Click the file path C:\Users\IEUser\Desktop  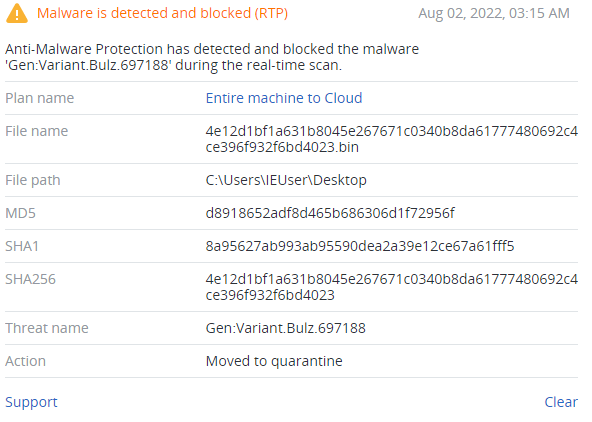pyautogui.click(x=286, y=180)
